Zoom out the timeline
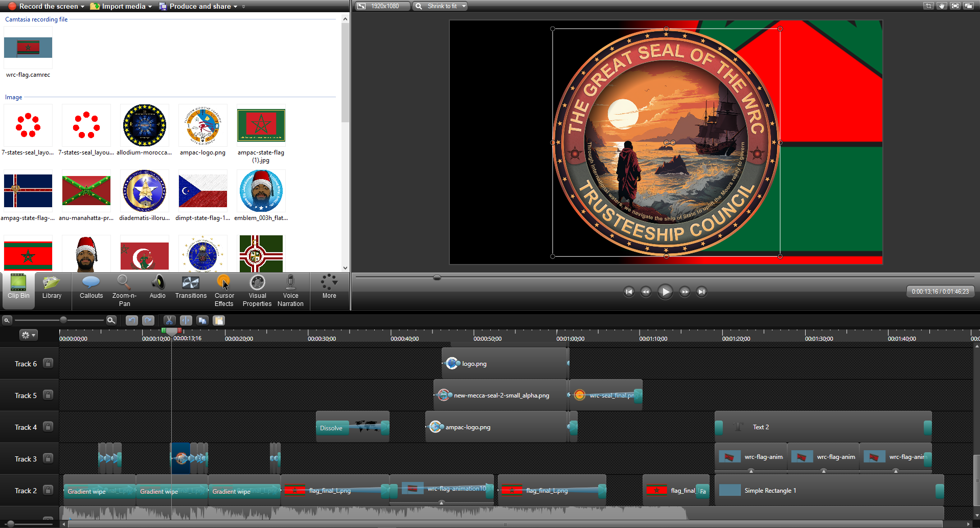The image size is (980, 528). pos(7,320)
